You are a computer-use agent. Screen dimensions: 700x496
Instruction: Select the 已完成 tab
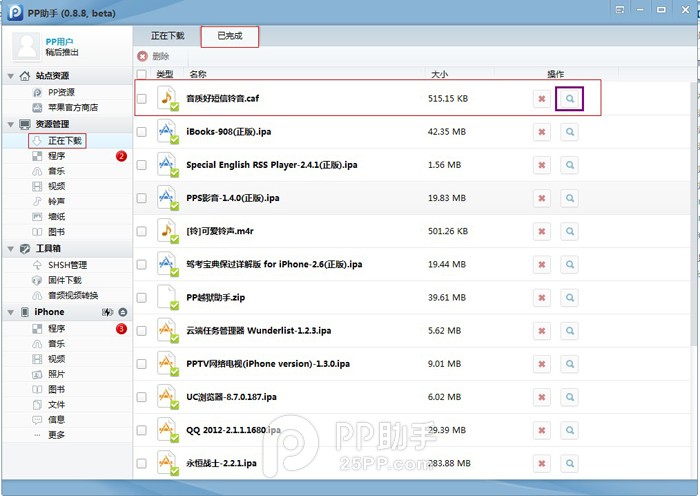229,37
